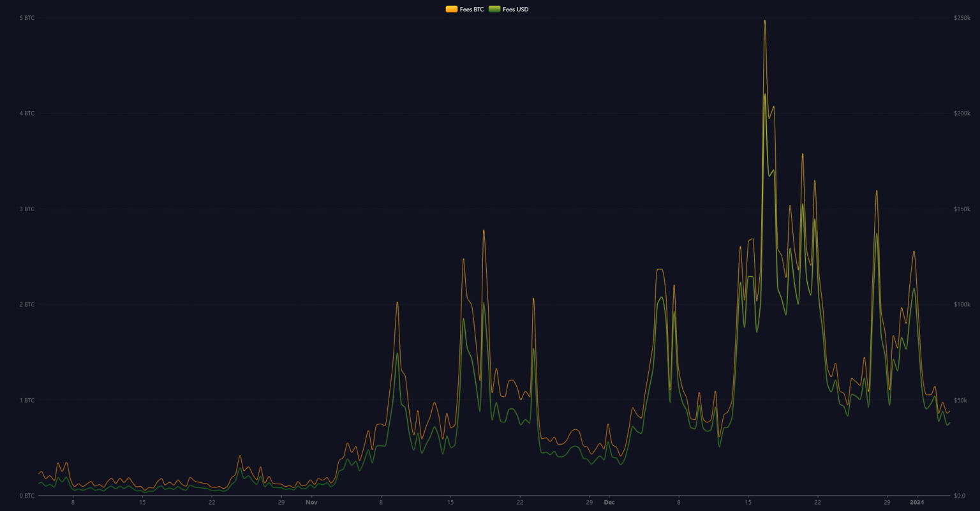
Task: Click the 3 BTC y-axis label
Action: [x=27, y=209]
